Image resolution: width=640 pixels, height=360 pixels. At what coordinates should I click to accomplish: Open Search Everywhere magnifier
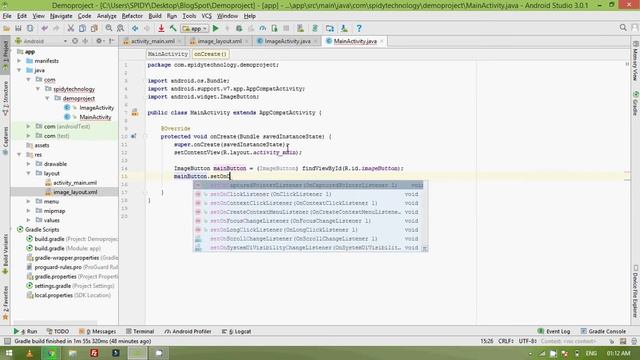623,28
